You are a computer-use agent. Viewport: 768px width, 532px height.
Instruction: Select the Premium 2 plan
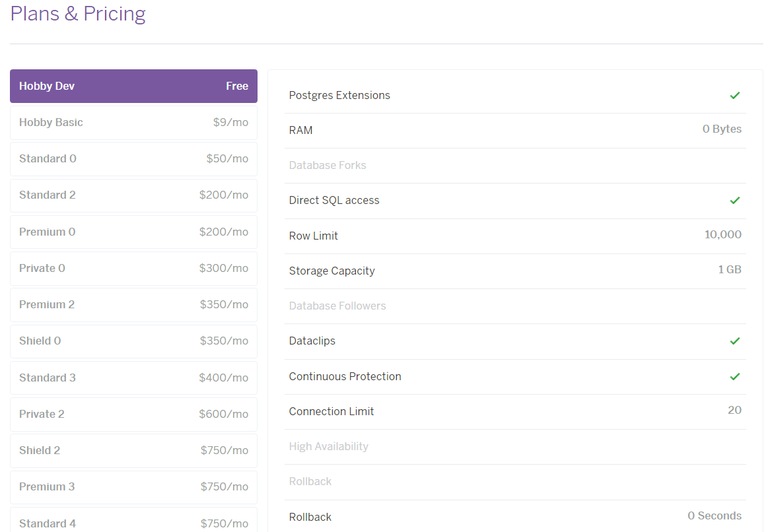pyautogui.click(x=133, y=304)
